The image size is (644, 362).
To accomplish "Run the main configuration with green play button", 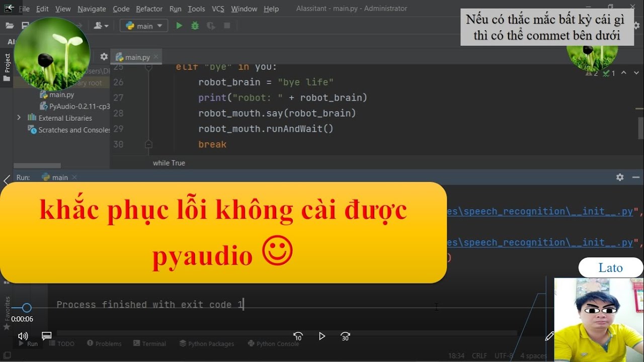I will tap(179, 26).
